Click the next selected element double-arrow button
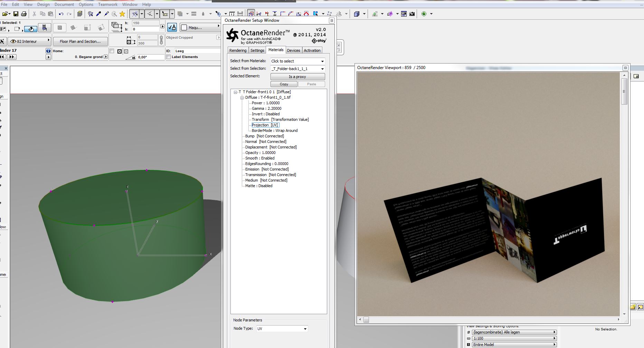The width and height of the screenshot is (644, 348). pyautogui.click(x=12, y=57)
